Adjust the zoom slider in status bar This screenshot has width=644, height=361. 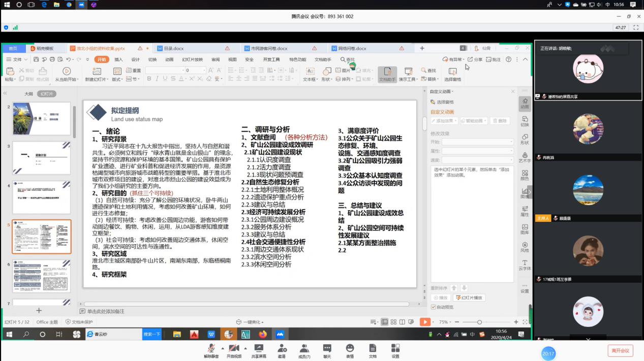tap(479, 322)
